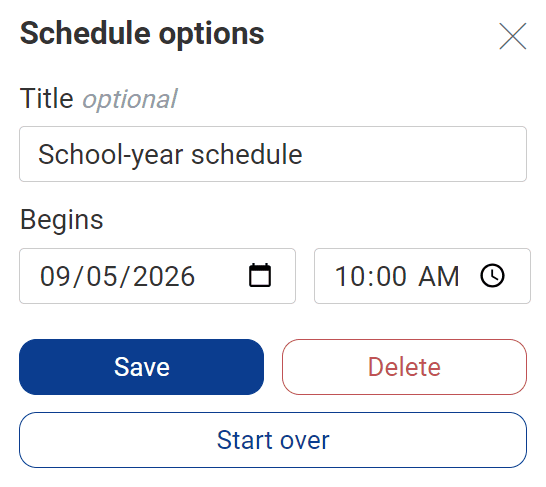This screenshot has height=487, width=546.
Task: Click empty space in Begins date box
Action: [x=221, y=276]
